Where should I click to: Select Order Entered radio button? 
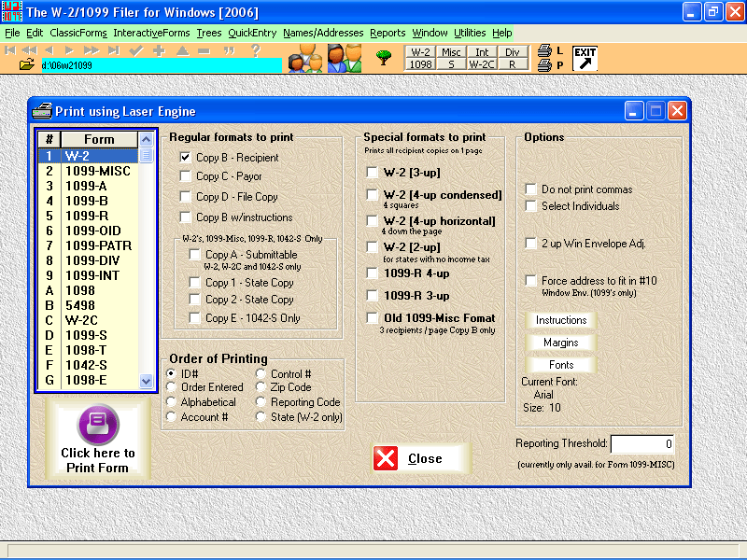(171, 387)
